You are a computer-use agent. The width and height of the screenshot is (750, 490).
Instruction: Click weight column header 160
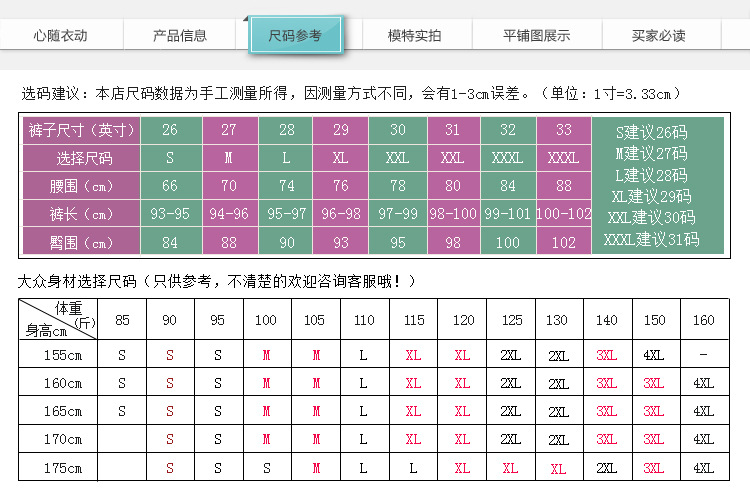point(704,320)
